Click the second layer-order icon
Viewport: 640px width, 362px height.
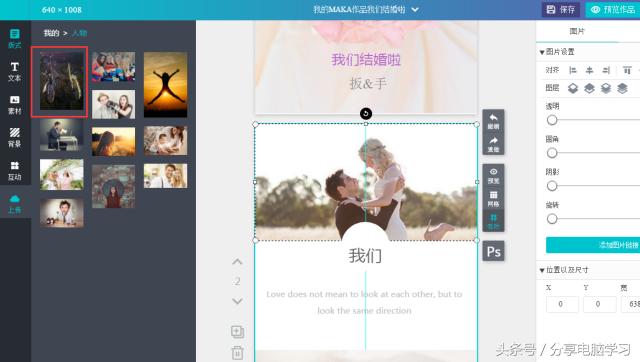(x=589, y=88)
